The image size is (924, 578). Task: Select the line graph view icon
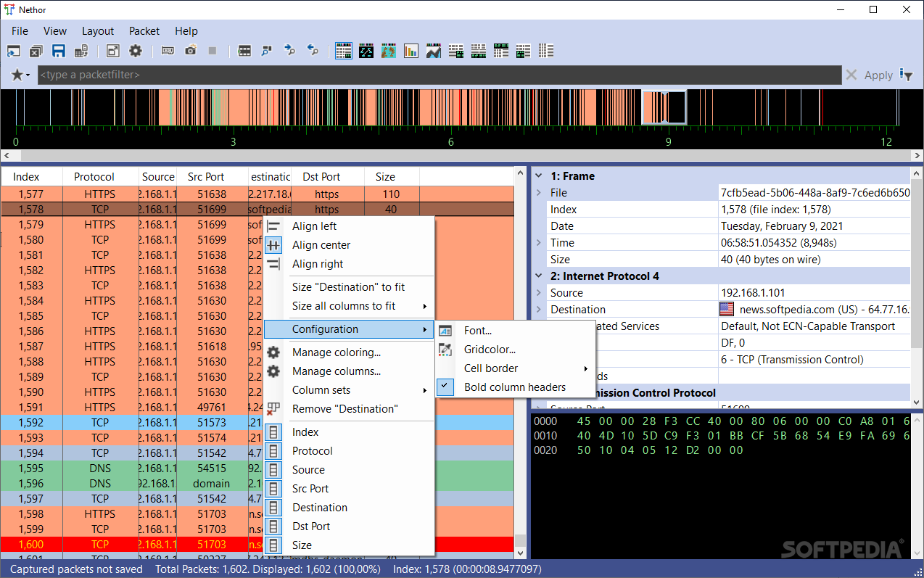434,51
